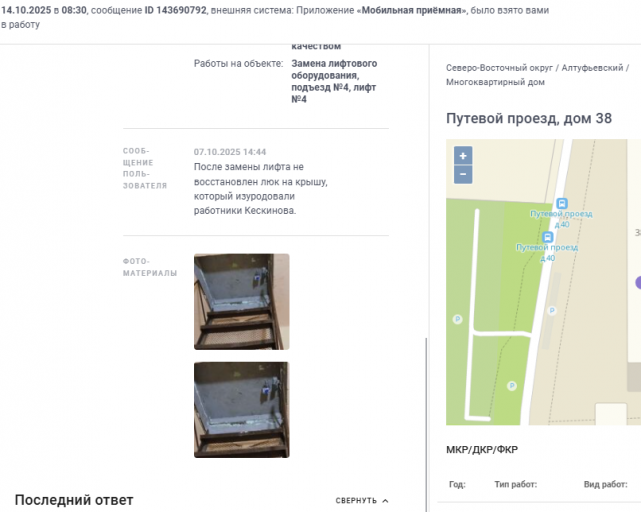Click the vertical scrollbar of message panel

tap(426, 424)
